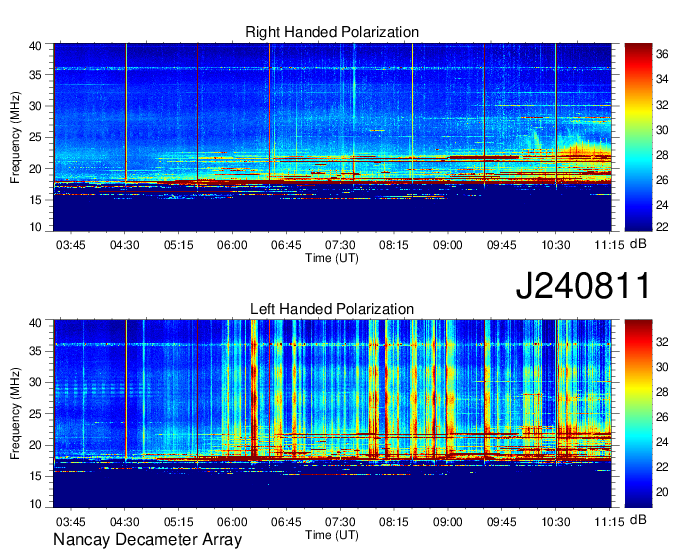
Task: Click the 40 MHz tick of top plot
Action: 35,46
